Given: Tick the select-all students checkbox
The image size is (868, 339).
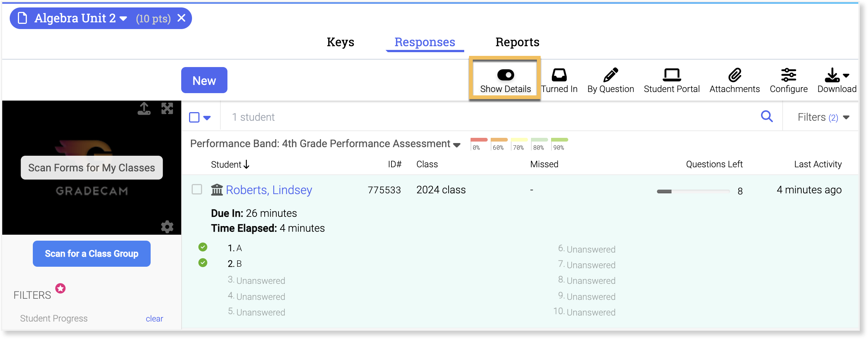Looking at the screenshot, I should click(194, 117).
